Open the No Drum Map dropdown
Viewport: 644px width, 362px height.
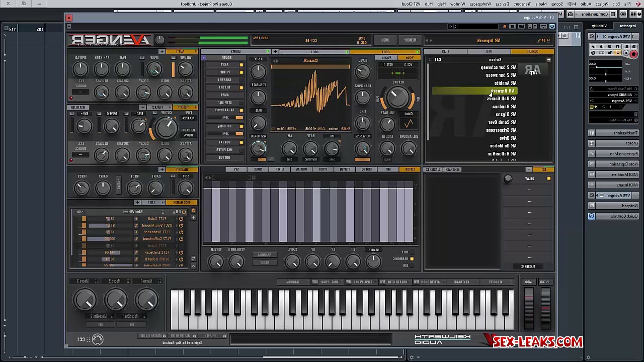(613, 120)
